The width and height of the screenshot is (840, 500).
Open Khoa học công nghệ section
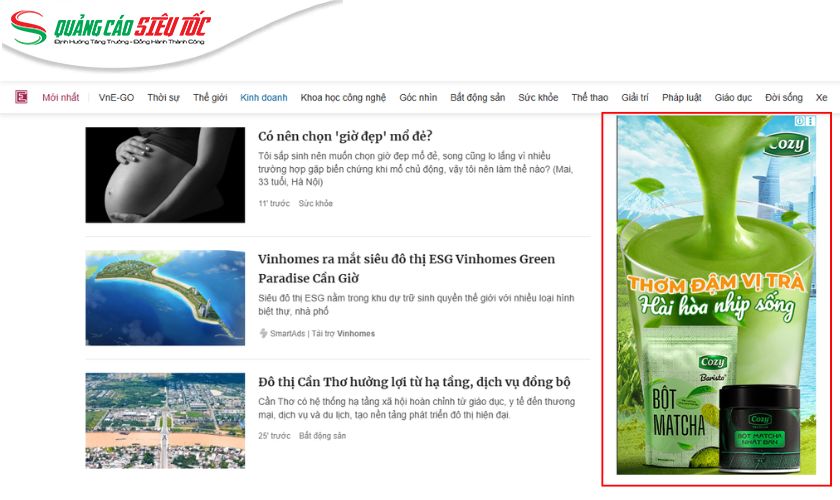pos(343,98)
